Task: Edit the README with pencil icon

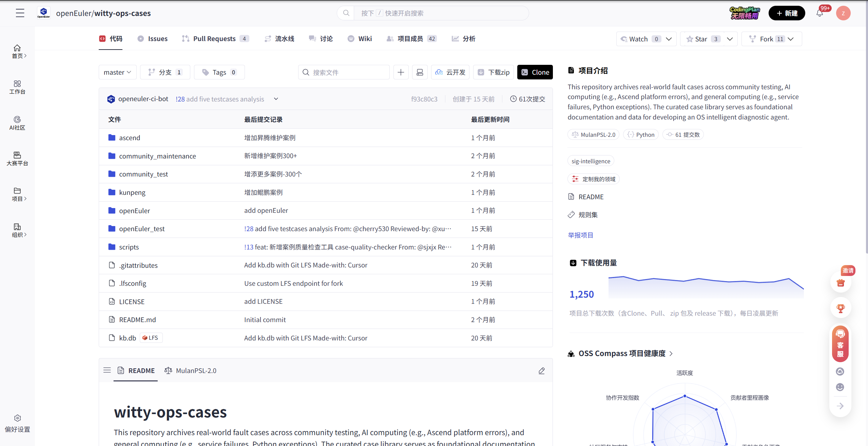Action: point(542,371)
